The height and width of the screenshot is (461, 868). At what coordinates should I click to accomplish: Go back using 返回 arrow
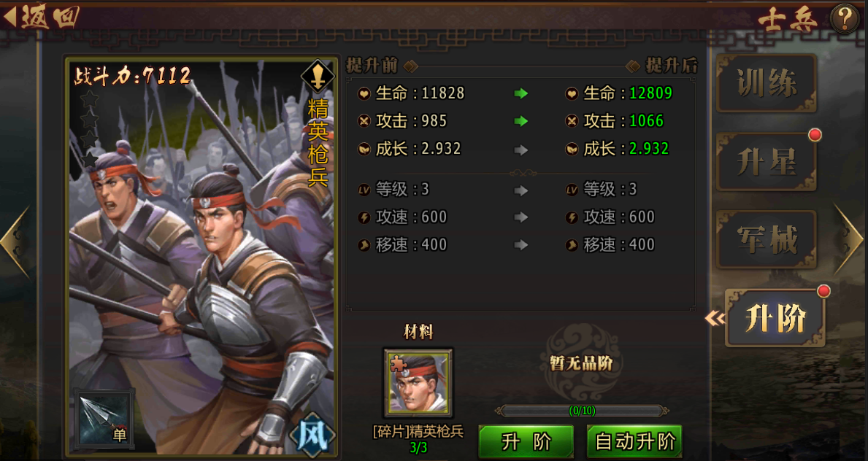click(42, 18)
